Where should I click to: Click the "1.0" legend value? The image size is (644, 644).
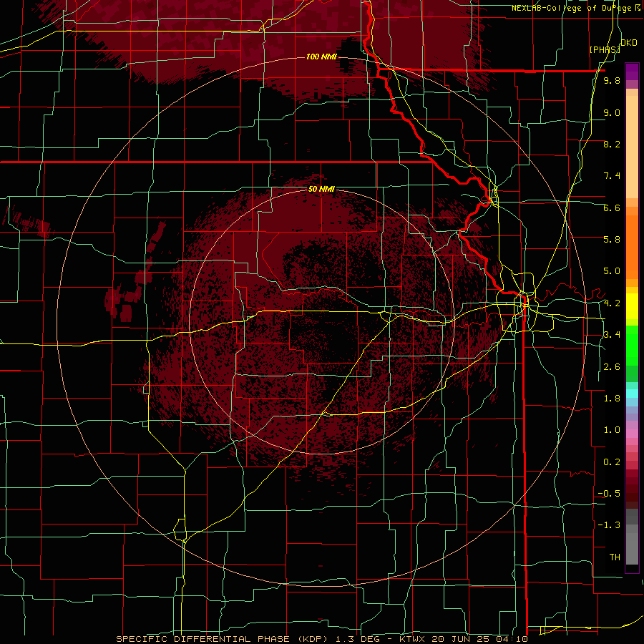tap(612, 430)
